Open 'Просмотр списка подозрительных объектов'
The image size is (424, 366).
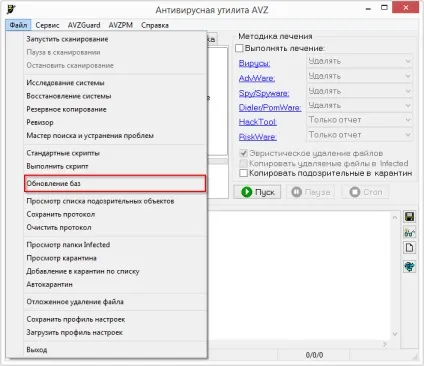[115, 201]
